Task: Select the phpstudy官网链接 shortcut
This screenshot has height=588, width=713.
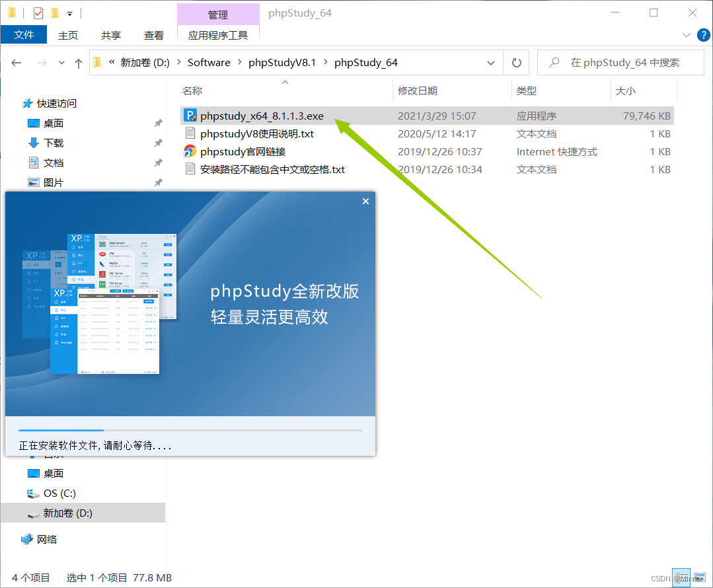Action: 243,151
